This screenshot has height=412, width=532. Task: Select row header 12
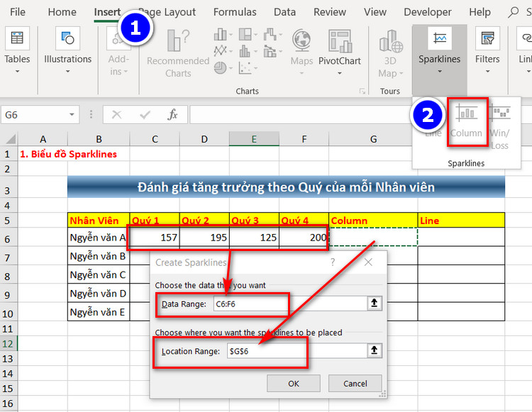pos(8,343)
